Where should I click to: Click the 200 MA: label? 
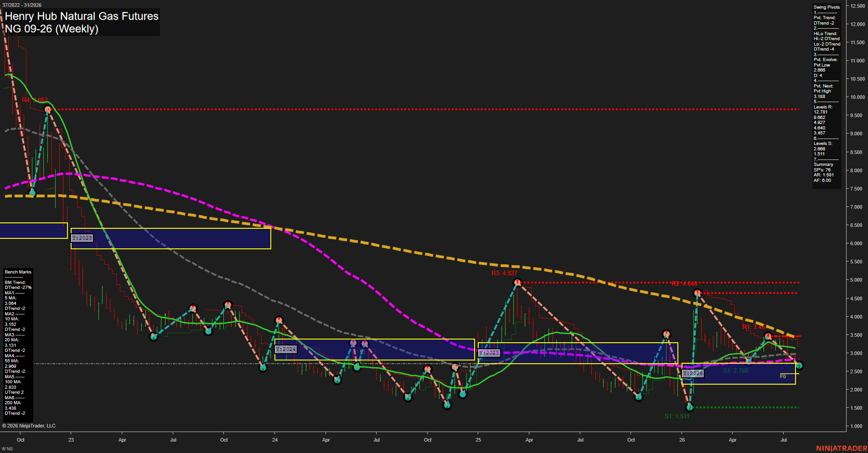click(13, 403)
